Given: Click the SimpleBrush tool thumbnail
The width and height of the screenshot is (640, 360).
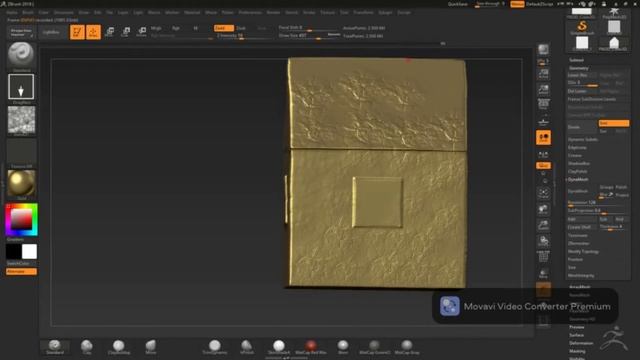Looking at the screenshot, I should [582, 27].
